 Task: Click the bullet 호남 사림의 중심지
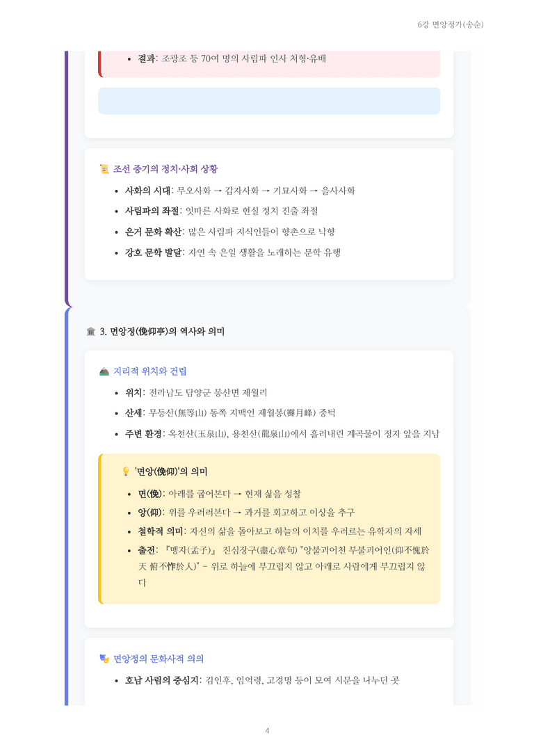pyautogui.click(x=262, y=681)
